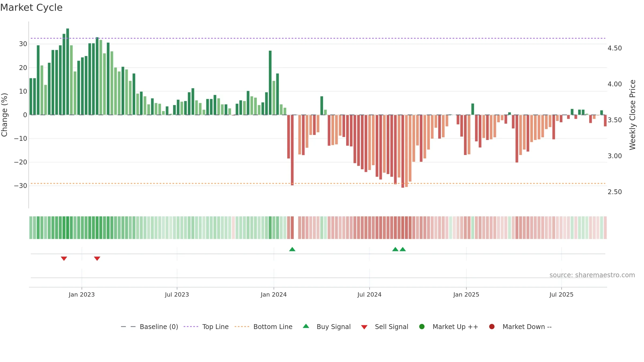Image resolution: width=644 pixels, height=362 pixels.
Task: Click the 30 change tick label
Action: [x=23, y=44]
